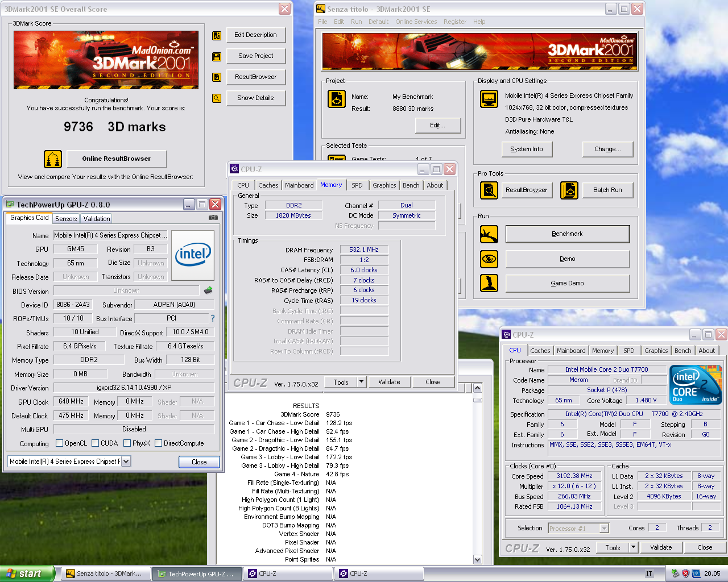Image resolution: width=728 pixels, height=582 pixels.
Task: Click the Core Speed value in CPU-Z
Action: [574, 476]
